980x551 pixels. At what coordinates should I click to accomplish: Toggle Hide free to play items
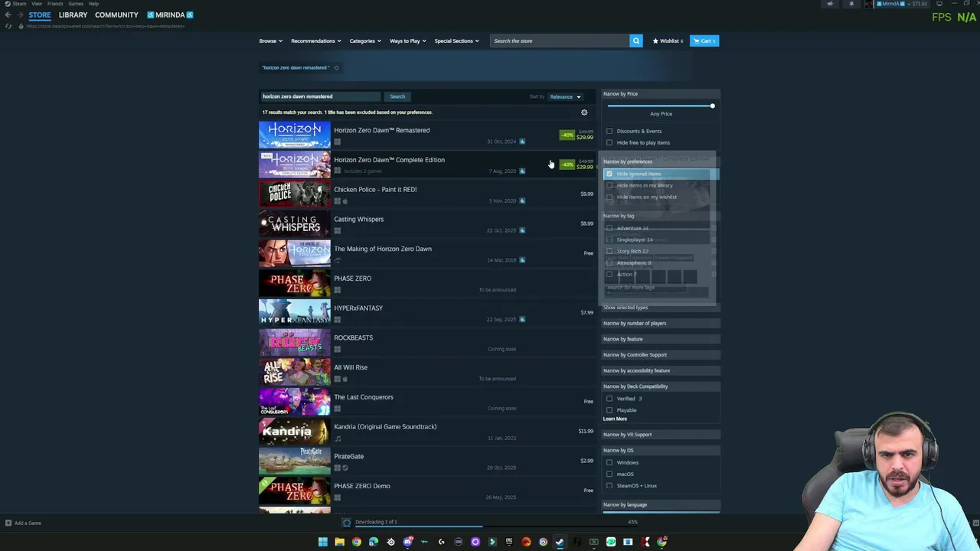[x=609, y=142]
